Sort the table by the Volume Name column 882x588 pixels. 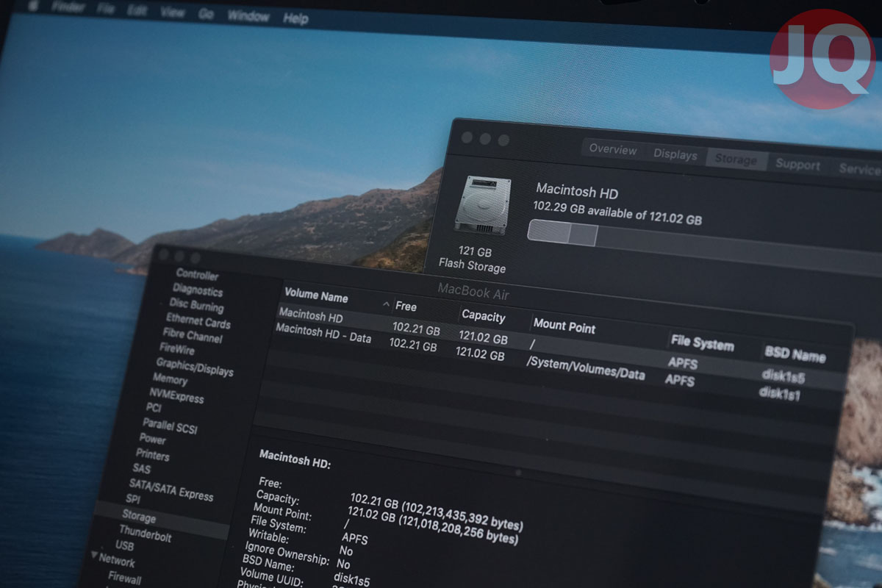coord(316,296)
